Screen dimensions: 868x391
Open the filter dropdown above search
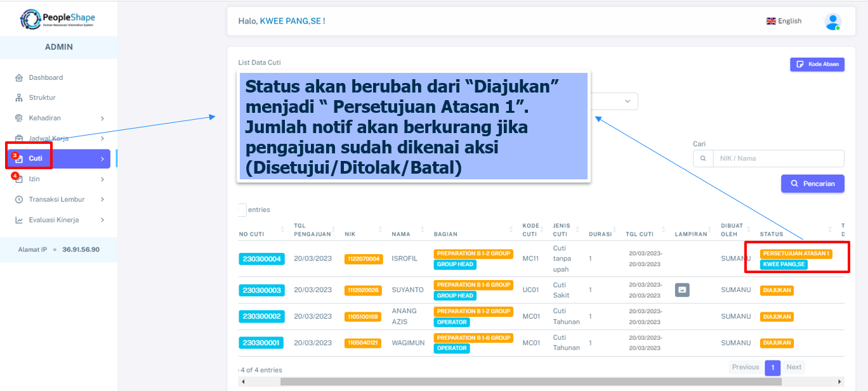click(x=614, y=101)
